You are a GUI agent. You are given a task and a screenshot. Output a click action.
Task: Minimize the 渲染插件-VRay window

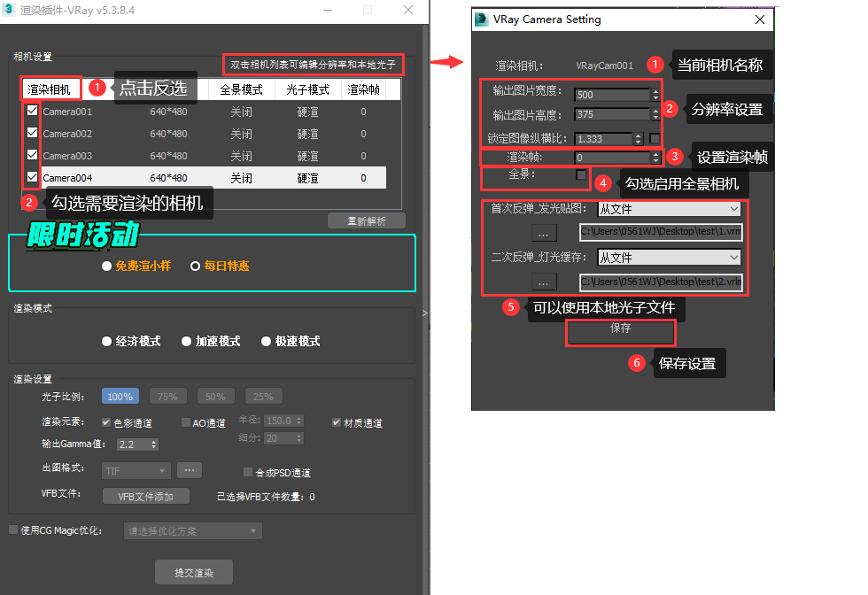pyautogui.click(x=328, y=10)
